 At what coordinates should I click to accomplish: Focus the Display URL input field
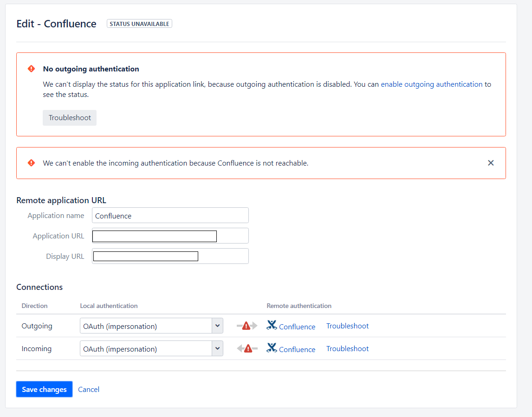(x=170, y=257)
